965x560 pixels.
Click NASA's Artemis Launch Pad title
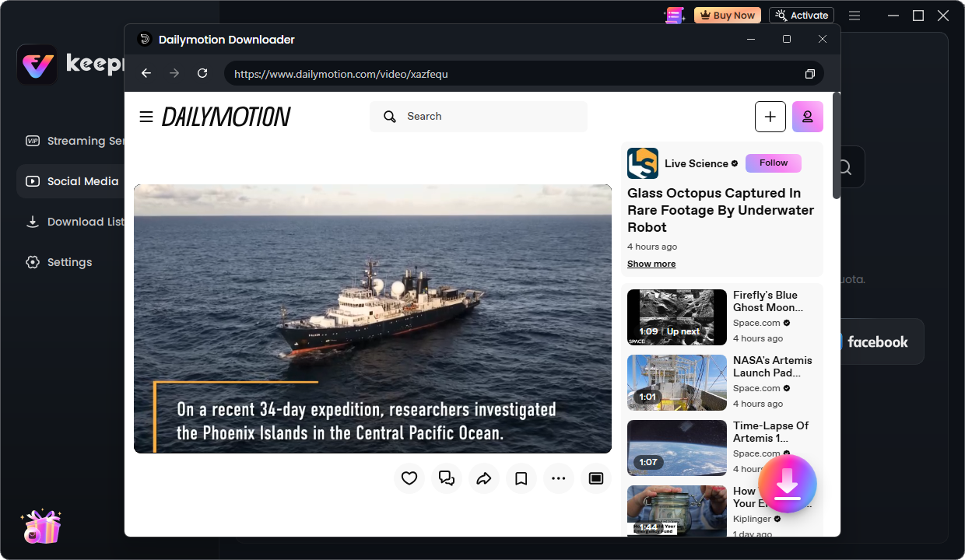point(772,366)
